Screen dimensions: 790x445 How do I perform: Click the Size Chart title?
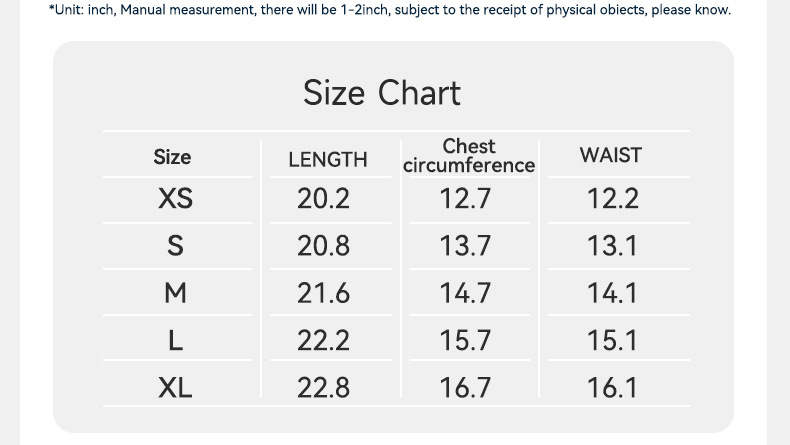[x=382, y=93]
